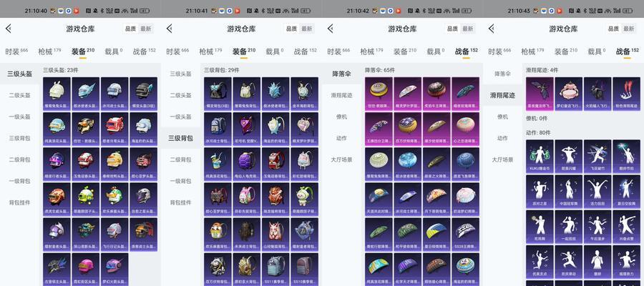Tap back arrow on the 21:10:41 screen

[169, 29]
